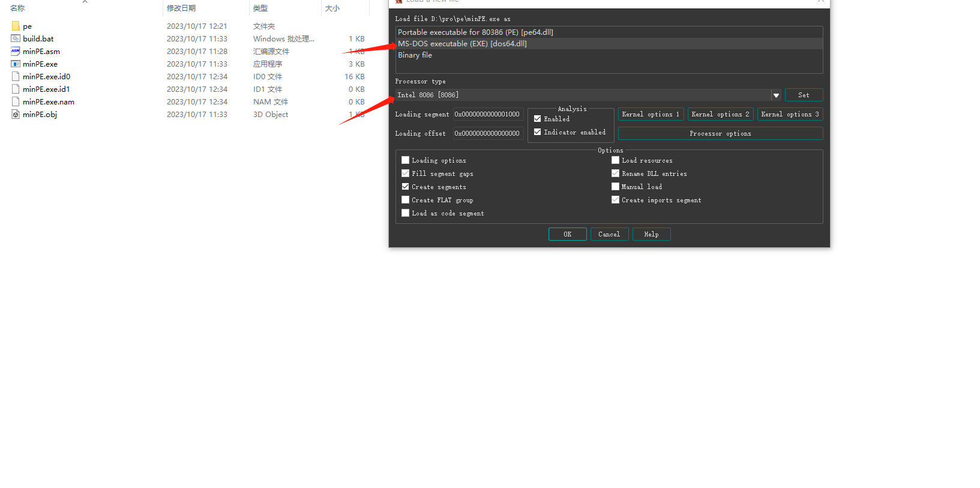Sort files by 名称 column header
Viewport: 980px width, 488px height.
pyautogui.click(x=18, y=8)
